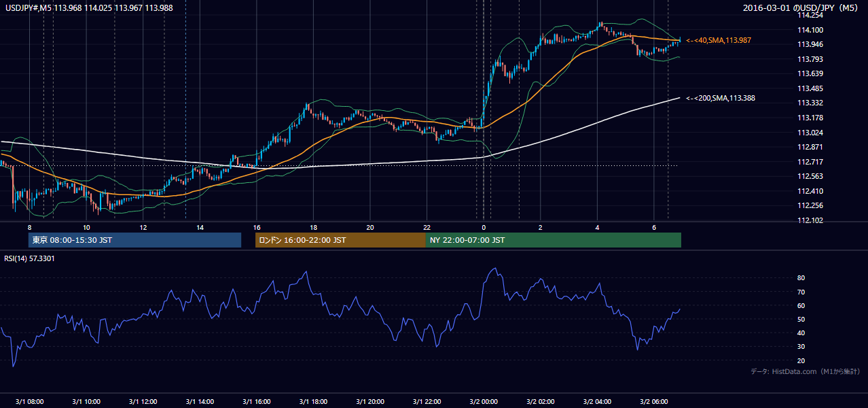868x408 pixels.
Task: Click the HistData.com data source credit
Action: click(x=806, y=371)
